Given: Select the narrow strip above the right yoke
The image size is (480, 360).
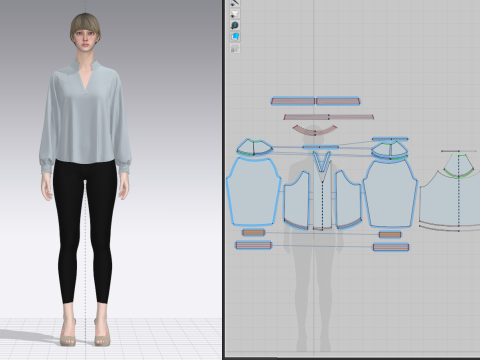Looking at the screenshot, I should 390,139.
